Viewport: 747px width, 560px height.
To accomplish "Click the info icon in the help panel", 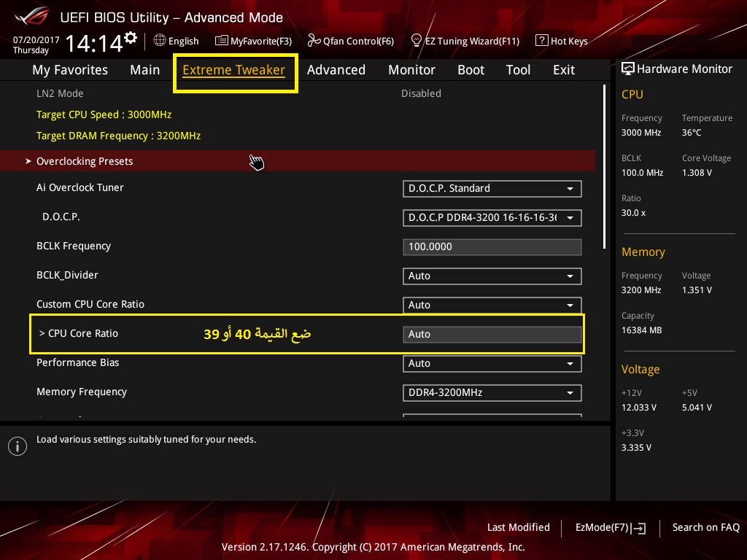I will [x=18, y=446].
